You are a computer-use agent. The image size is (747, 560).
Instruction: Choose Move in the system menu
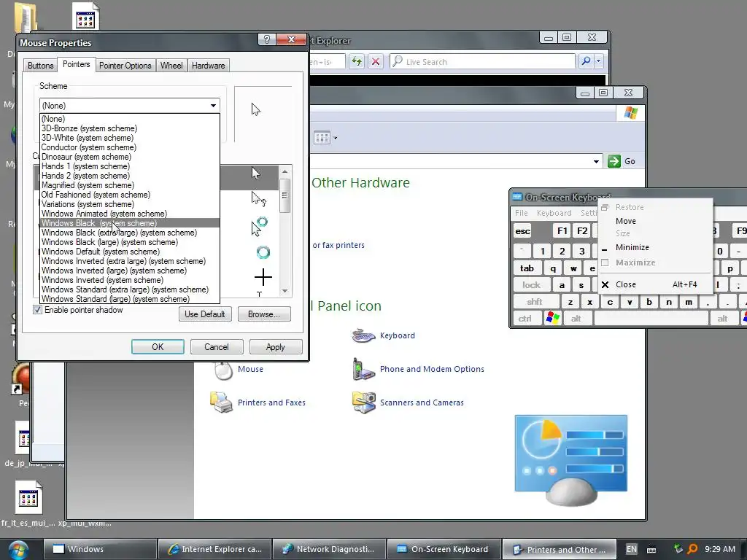[654, 221]
